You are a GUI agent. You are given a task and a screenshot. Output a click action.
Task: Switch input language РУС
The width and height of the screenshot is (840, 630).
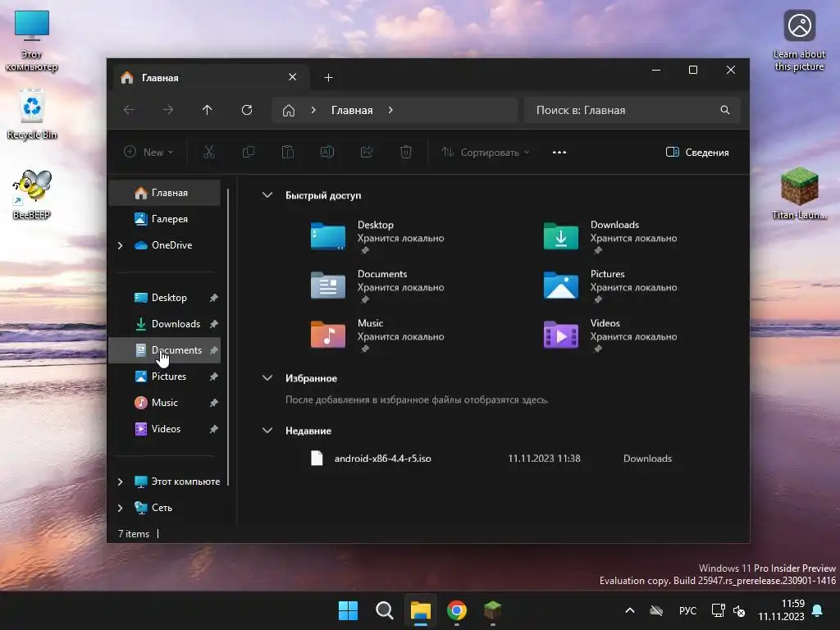(687, 610)
